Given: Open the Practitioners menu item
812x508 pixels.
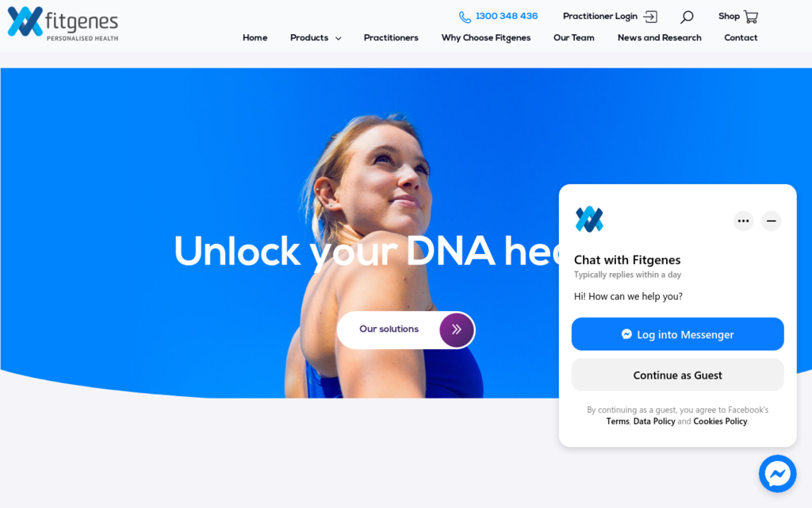Looking at the screenshot, I should pyautogui.click(x=391, y=38).
